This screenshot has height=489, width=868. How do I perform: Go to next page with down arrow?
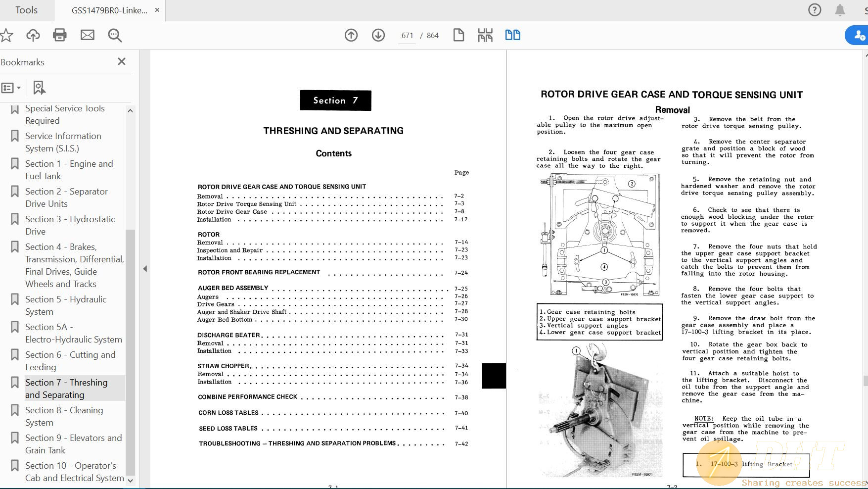[378, 35]
